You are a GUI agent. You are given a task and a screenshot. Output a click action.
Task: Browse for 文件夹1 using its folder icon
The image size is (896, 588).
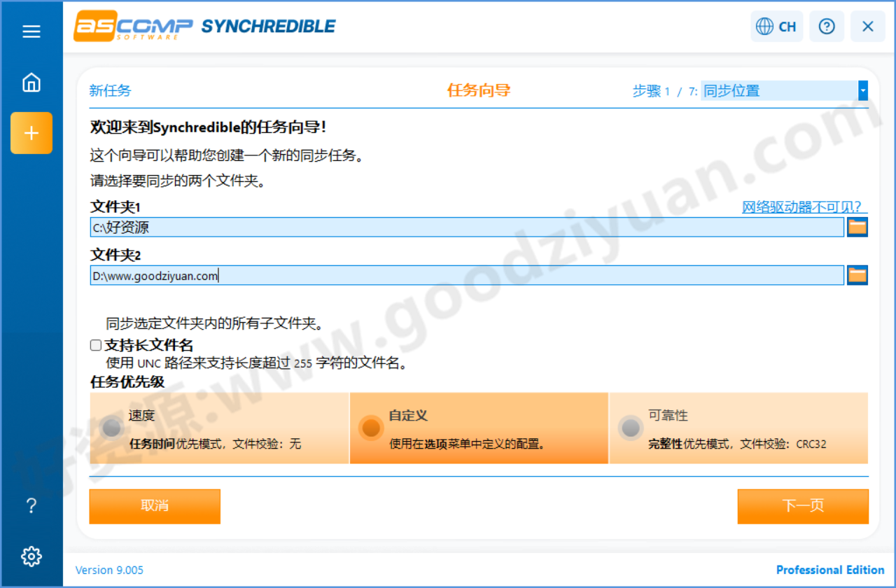pos(857,227)
